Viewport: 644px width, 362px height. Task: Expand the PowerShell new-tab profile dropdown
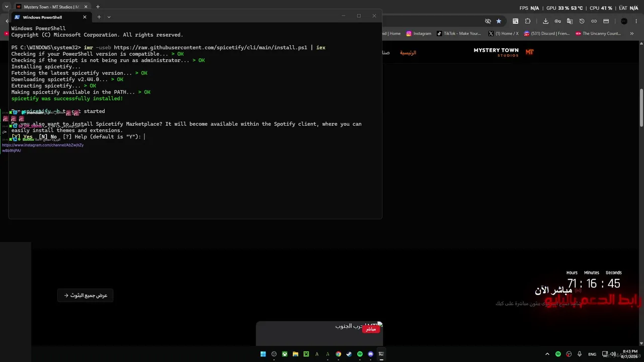point(109,17)
